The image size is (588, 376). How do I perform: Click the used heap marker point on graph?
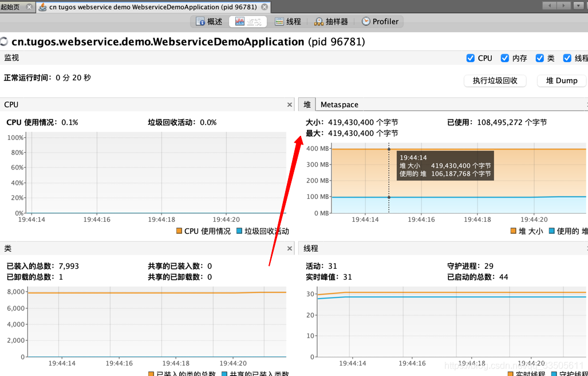(389, 197)
